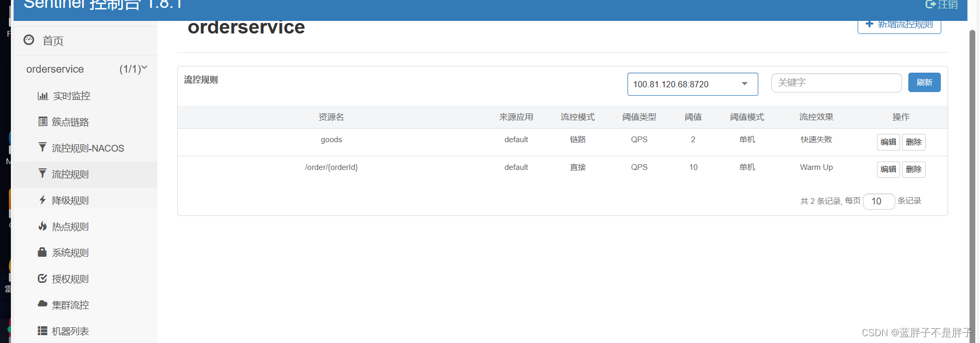Open 实时监控 in the sidebar
This screenshot has width=980, height=343.
pyautogui.click(x=72, y=96)
